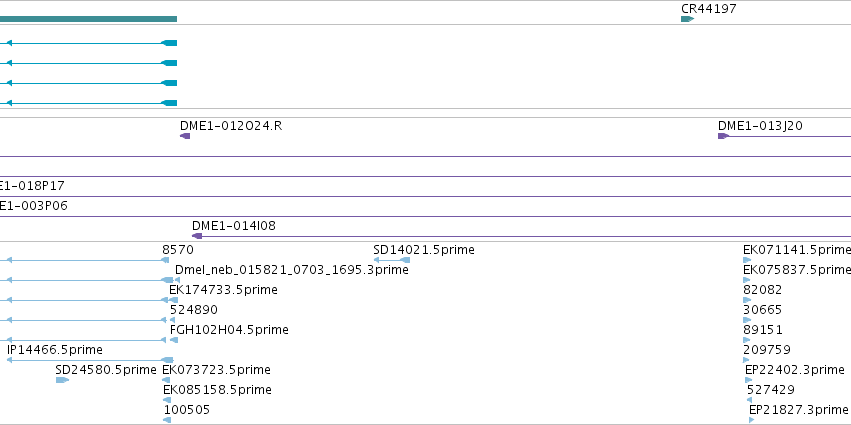Screen dimensions: 851x425
Task: Click the EP22402.3prime feature arrow
Action: tap(749, 380)
